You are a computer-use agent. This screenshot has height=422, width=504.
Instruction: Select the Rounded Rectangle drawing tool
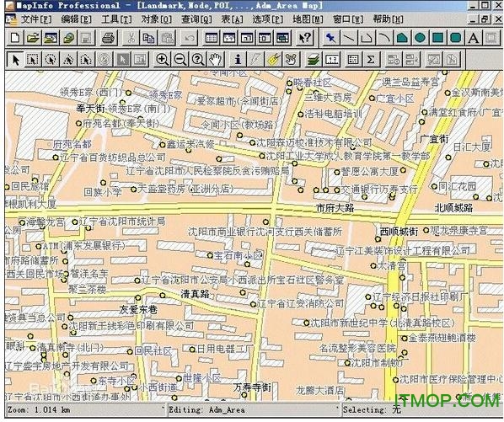(x=455, y=38)
